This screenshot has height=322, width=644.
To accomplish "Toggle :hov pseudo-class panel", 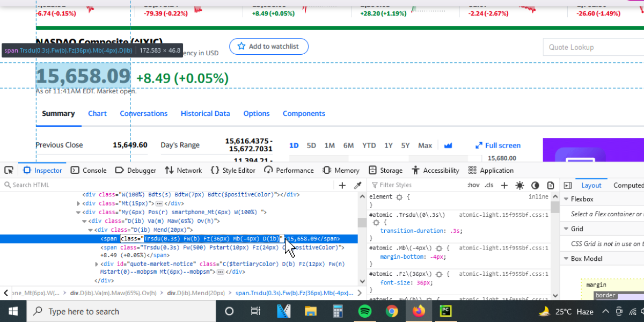I will [x=473, y=185].
